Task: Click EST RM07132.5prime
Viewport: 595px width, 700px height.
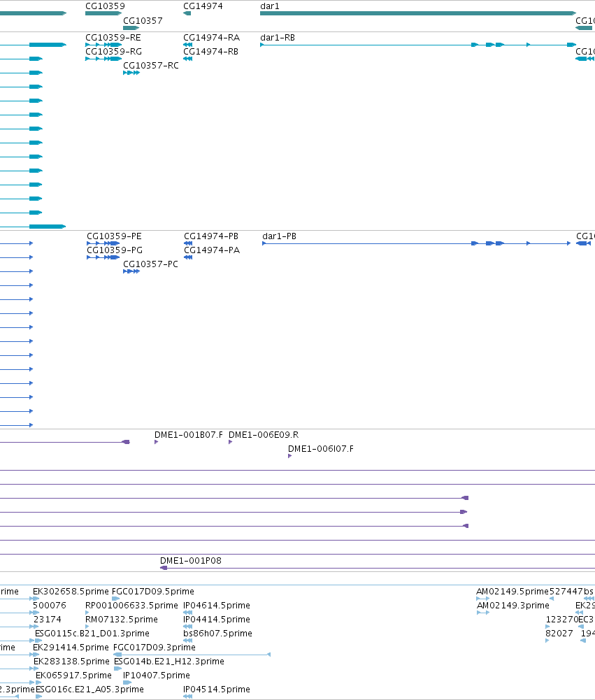Action: point(122,620)
